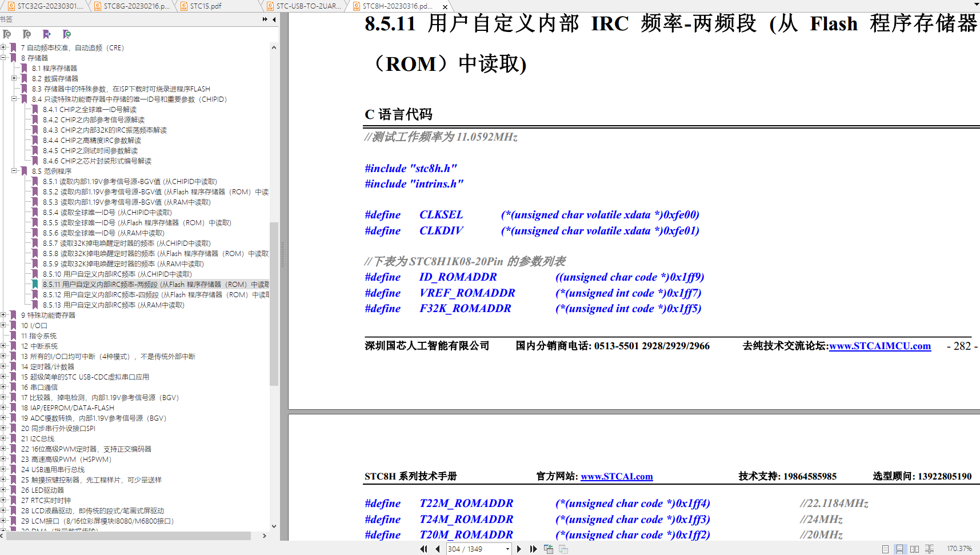Click the previous view icon in status bar
This screenshot has width=980, height=555.
549,549
